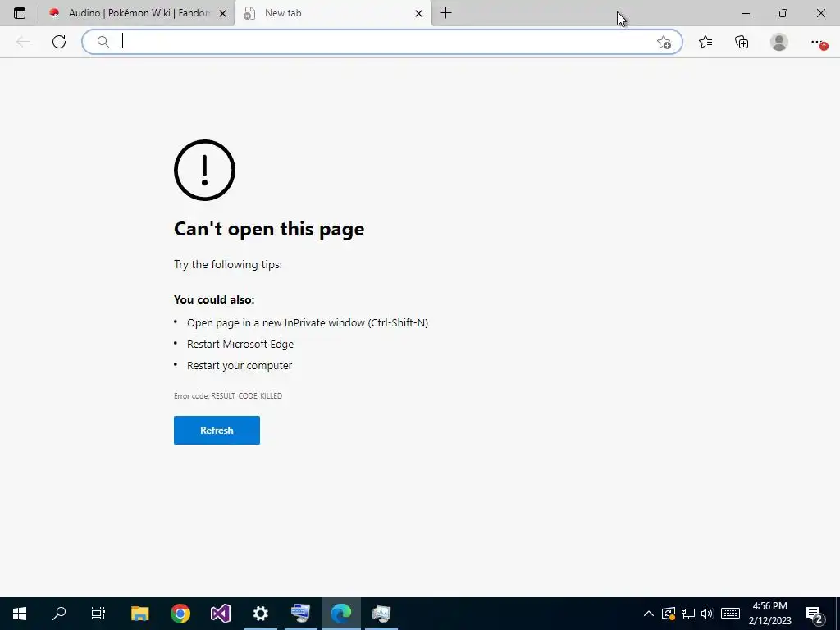Click Microsoft Edge icon on taskbar

click(x=340, y=614)
